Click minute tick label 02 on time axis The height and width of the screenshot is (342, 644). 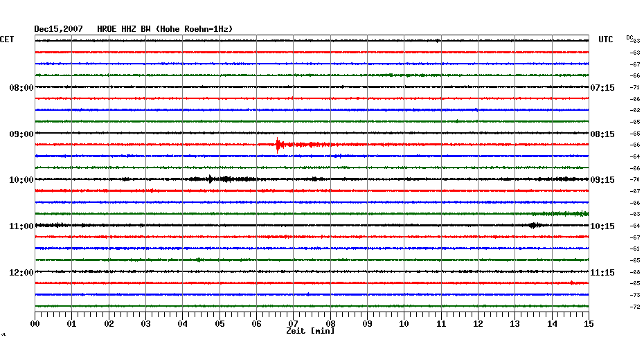[x=109, y=324]
